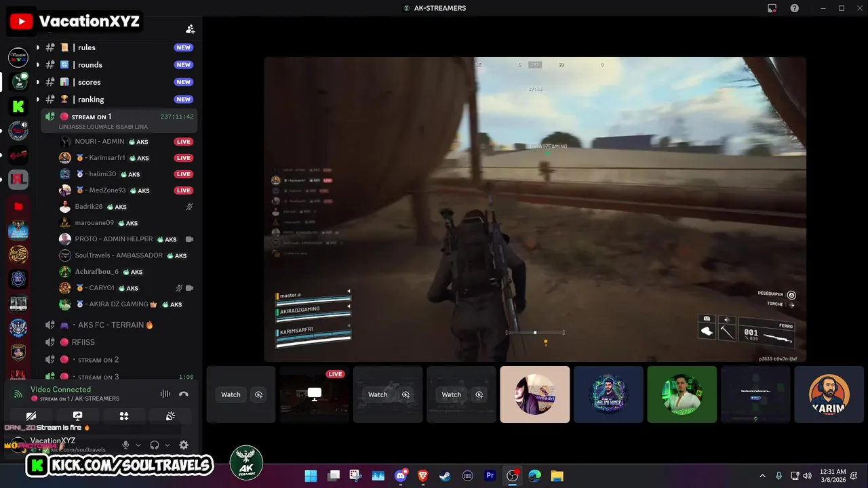Open the Kick server icon in the sidebar
This screenshot has height=488, width=868.
point(18,106)
